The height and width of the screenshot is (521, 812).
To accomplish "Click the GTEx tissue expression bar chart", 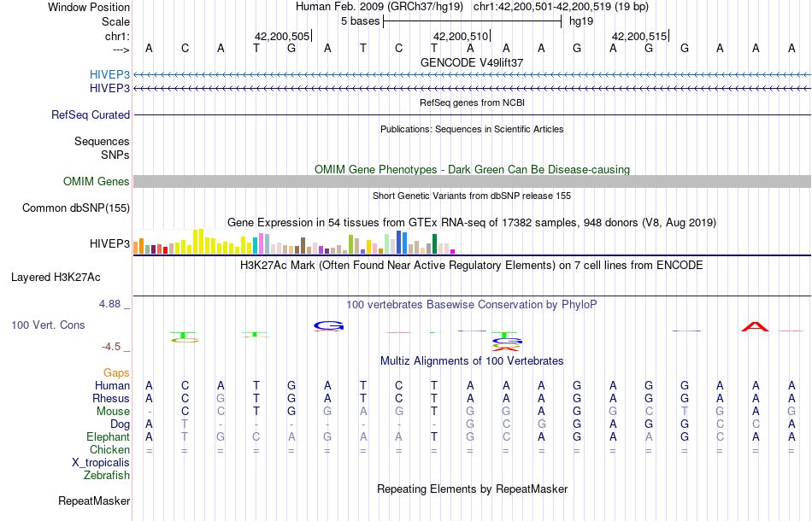I will (x=294, y=242).
